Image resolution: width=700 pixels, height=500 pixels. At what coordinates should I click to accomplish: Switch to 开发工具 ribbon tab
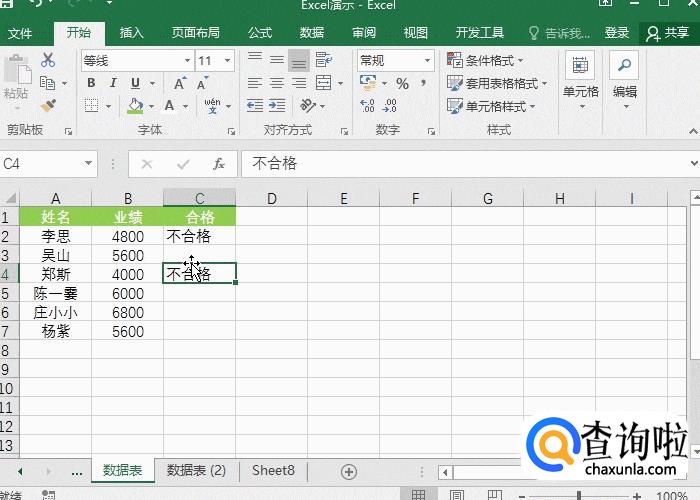pyautogui.click(x=479, y=33)
